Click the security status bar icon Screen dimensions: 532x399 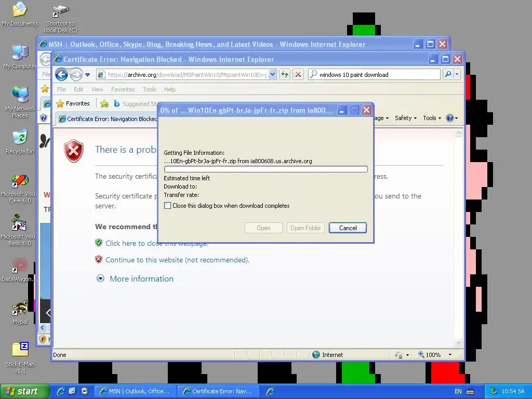click(x=398, y=355)
